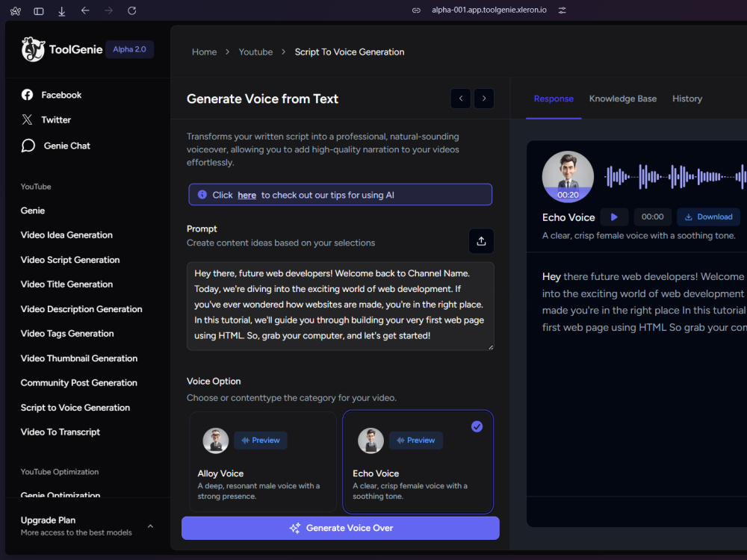The width and height of the screenshot is (747, 560).
Task: Click the 'Voice Option' label
Action: click(214, 381)
